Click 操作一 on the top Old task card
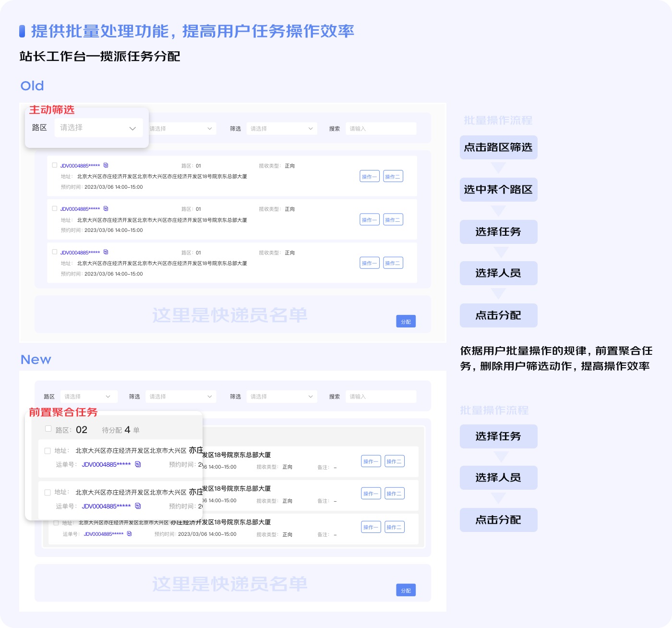 [x=370, y=176]
